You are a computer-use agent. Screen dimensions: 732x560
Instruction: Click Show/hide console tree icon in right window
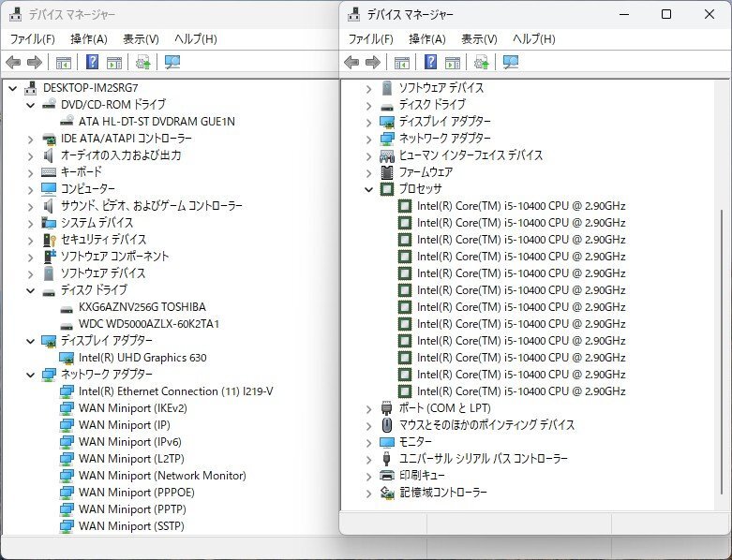pos(402,62)
